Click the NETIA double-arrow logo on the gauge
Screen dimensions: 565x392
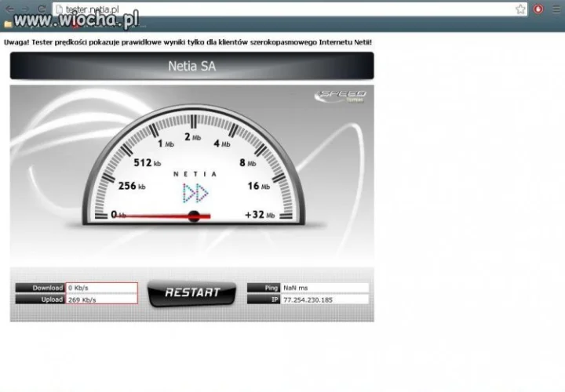tap(195, 193)
